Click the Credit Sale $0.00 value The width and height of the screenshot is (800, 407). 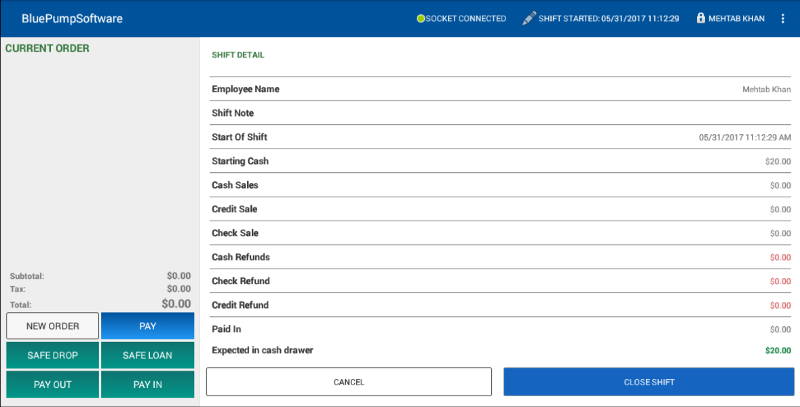point(780,209)
